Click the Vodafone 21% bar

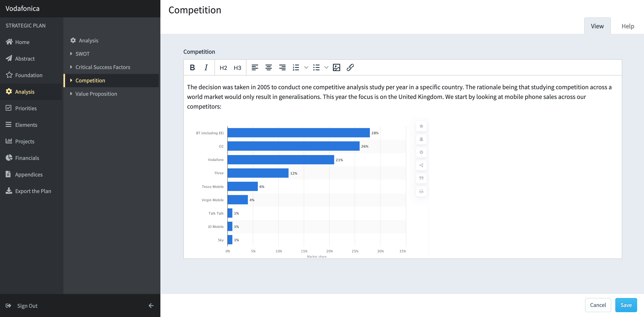coord(281,160)
